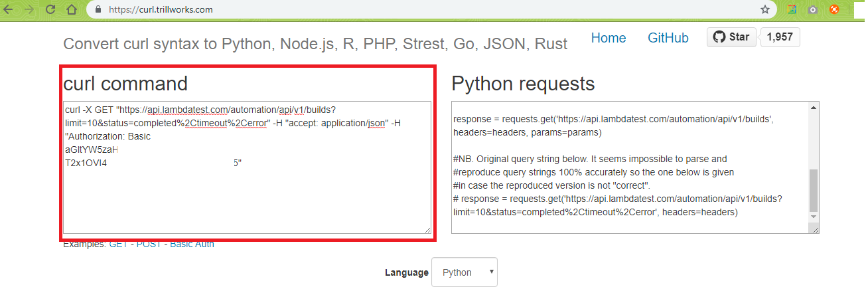
Task: Open the Language dropdown set to Python
Action: point(464,272)
